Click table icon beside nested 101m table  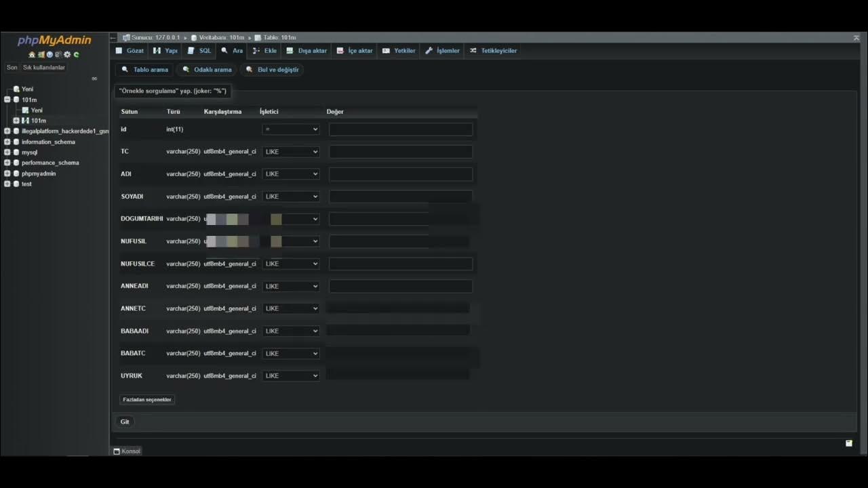click(x=26, y=121)
